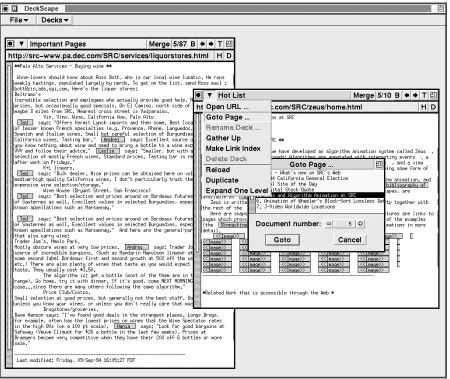Choose Reload from the deck menu

pyautogui.click(x=237, y=170)
